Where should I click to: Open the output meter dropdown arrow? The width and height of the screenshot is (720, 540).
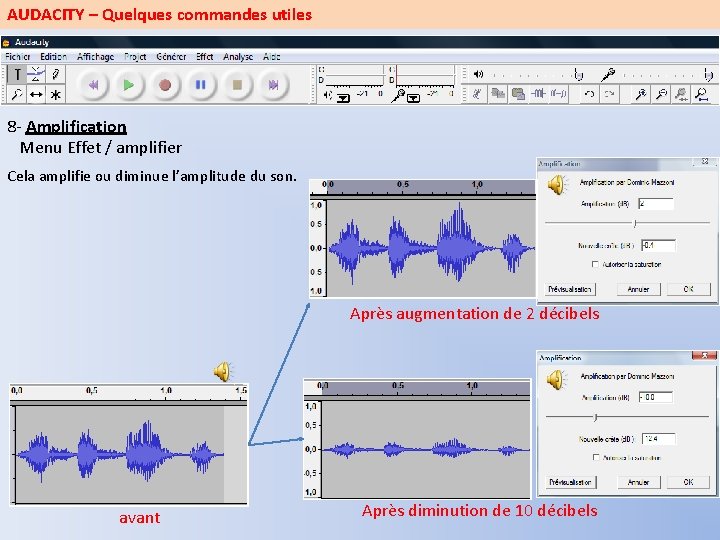[343, 98]
